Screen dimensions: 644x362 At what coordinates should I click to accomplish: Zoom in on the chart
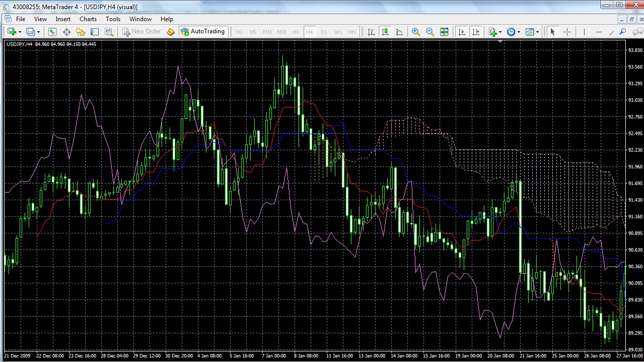tap(415, 31)
